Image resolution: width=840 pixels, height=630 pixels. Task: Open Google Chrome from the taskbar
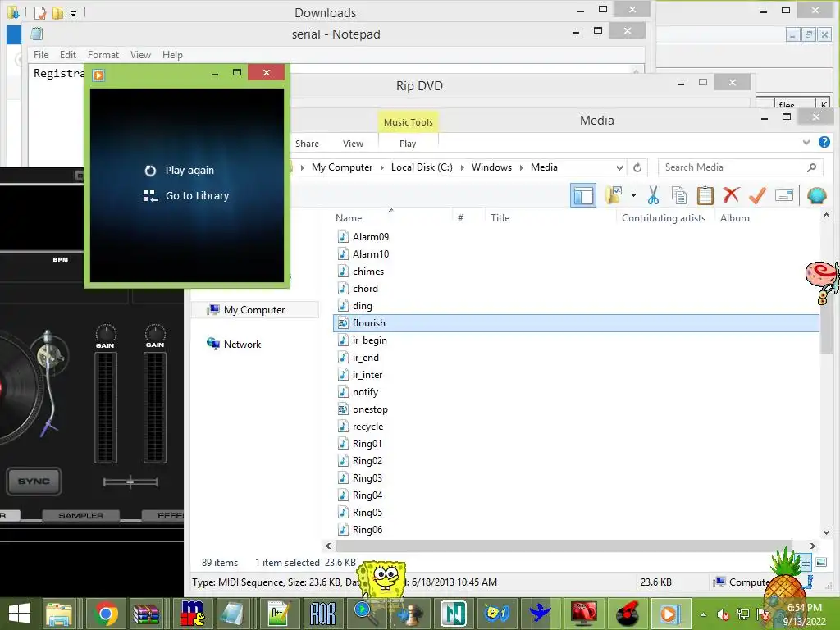[x=106, y=614]
